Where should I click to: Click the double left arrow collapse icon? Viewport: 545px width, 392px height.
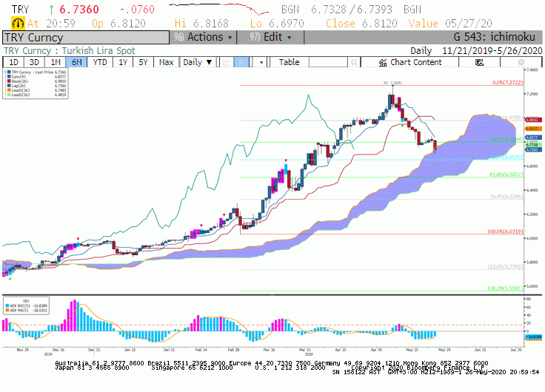354,62
